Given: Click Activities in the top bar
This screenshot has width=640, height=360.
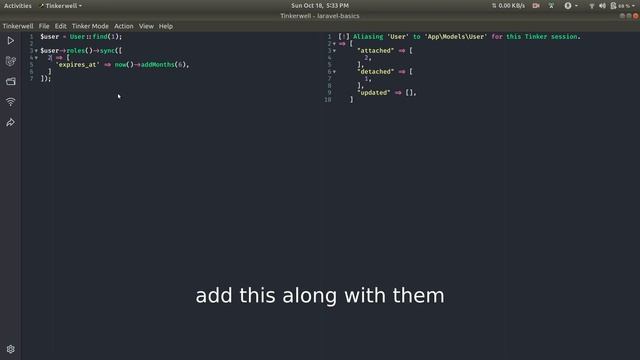Looking at the screenshot, I should tap(18, 6).
